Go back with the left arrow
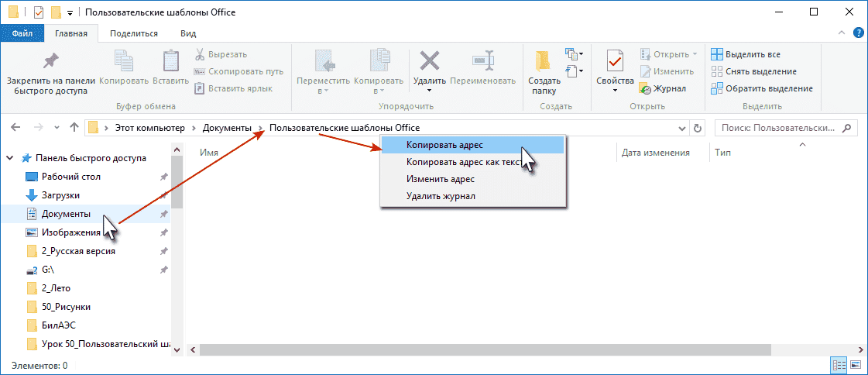 coord(16,127)
